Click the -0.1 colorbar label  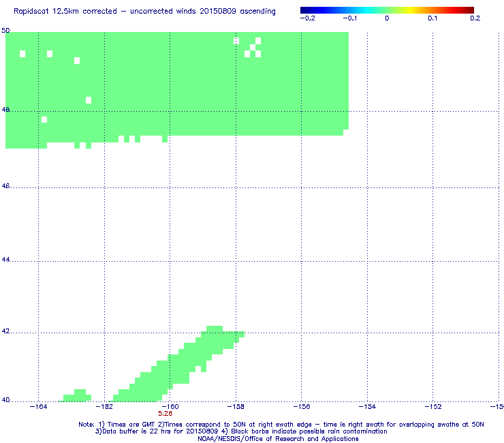click(x=349, y=18)
